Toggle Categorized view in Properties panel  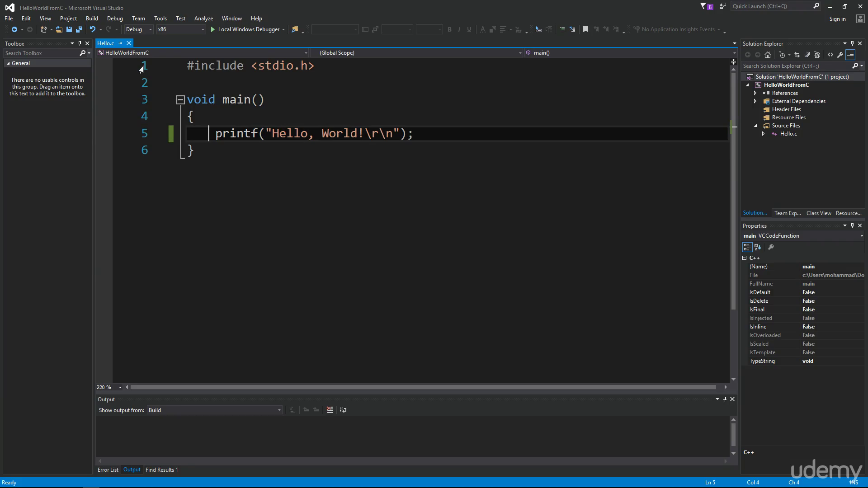point(747,247)
